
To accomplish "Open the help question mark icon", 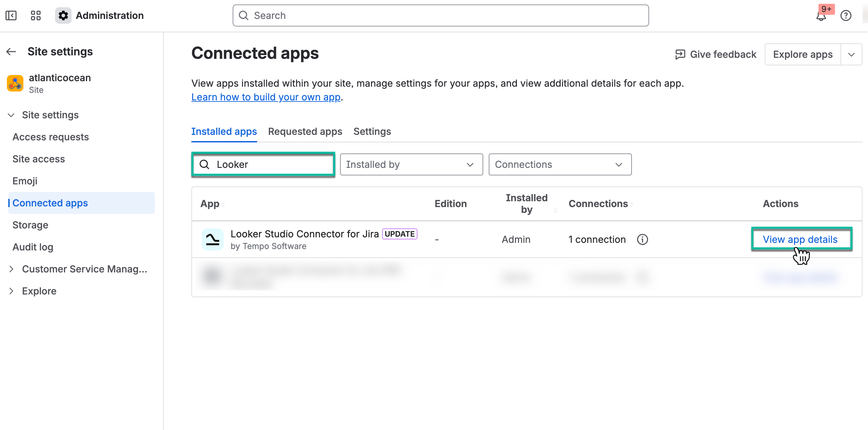I will 846,16.
